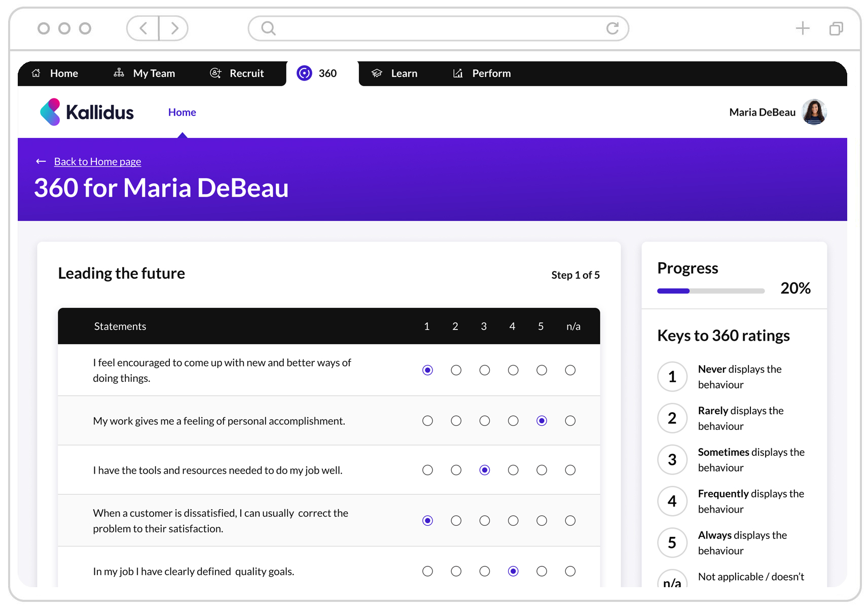Click the 20% progress value

[x=795, y=288]
